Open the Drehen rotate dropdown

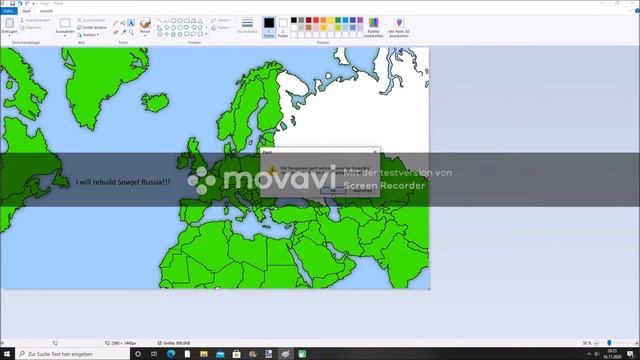pyautogui.click(x=88, y=35)
